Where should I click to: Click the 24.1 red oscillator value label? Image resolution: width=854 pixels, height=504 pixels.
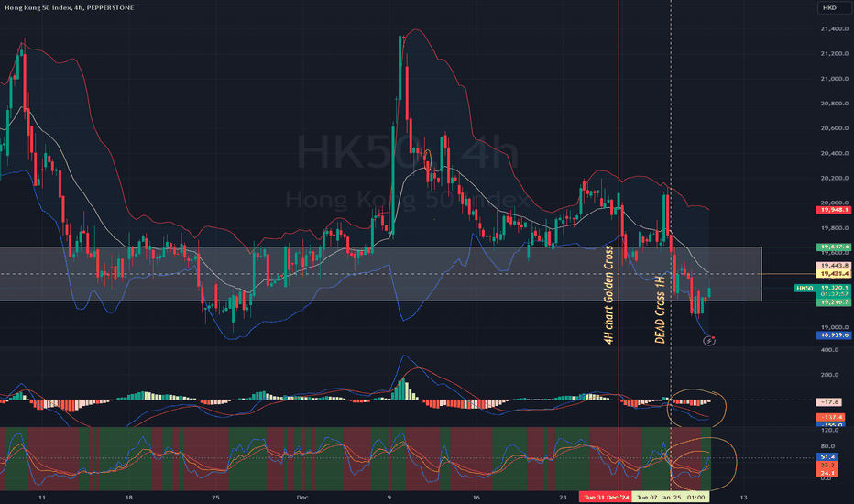click(827, 473)
